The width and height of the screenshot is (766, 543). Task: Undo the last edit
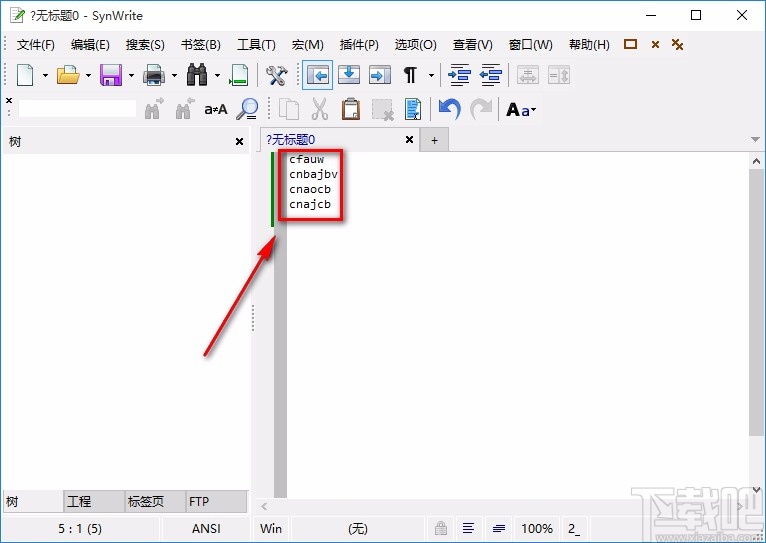coord(449,109)
